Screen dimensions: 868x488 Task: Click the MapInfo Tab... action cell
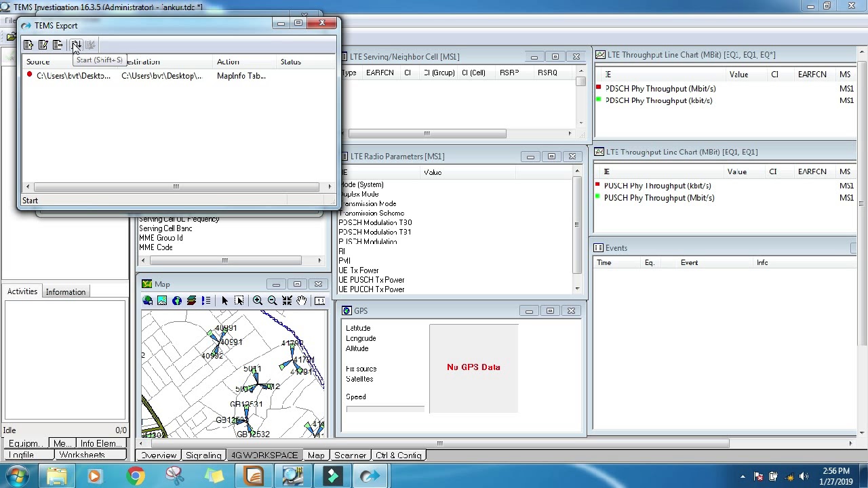[x=241, y=76]
